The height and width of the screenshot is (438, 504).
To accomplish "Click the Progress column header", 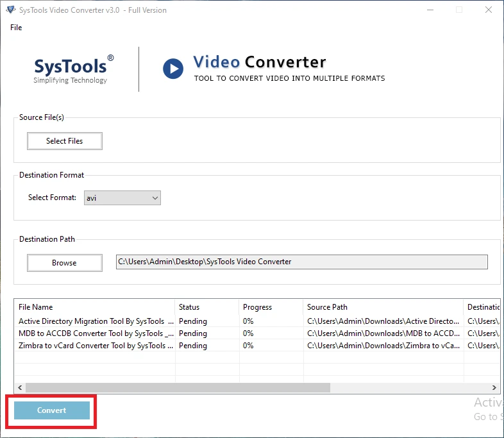I will tap(257, 307).
